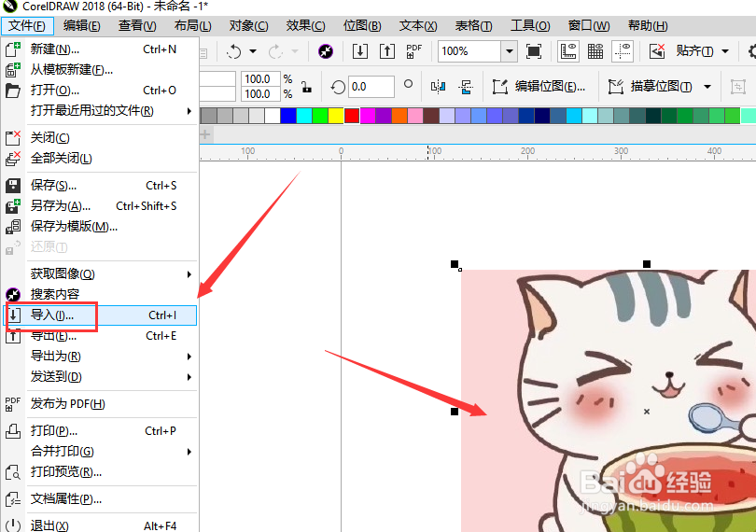Click the mirror vertically icon

(x=466, y=87)
